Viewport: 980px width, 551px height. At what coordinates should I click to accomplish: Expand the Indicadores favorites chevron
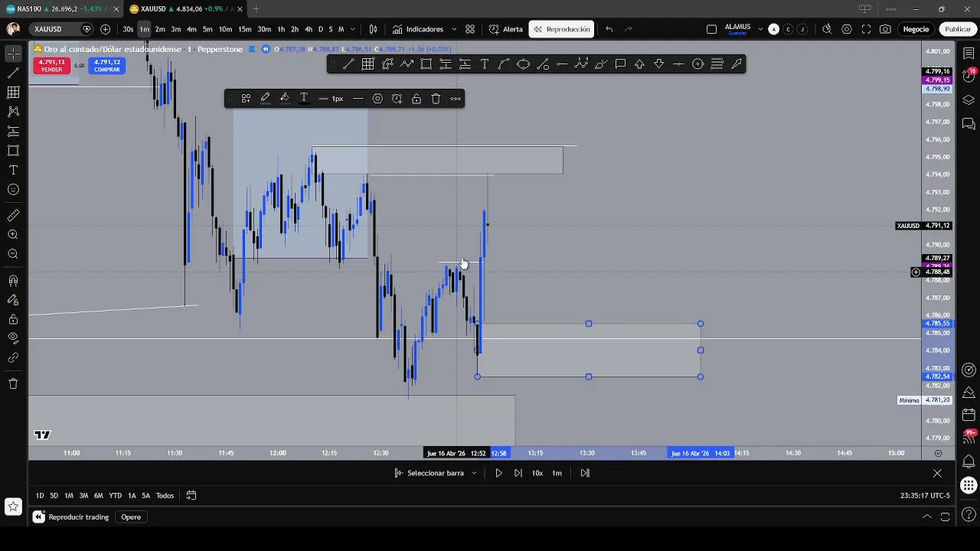[453, 29]
